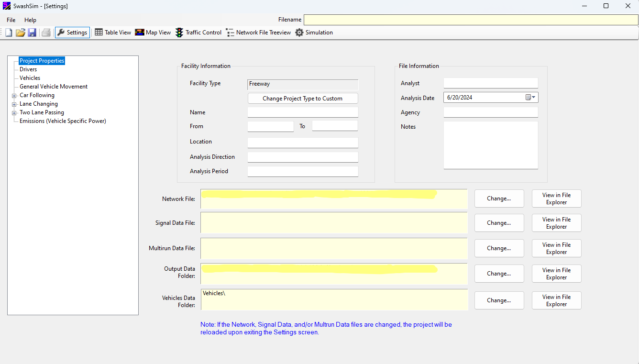Click Change button for Output Data Folder
Viewport: 639px width, 364px height.
point(499,274)
